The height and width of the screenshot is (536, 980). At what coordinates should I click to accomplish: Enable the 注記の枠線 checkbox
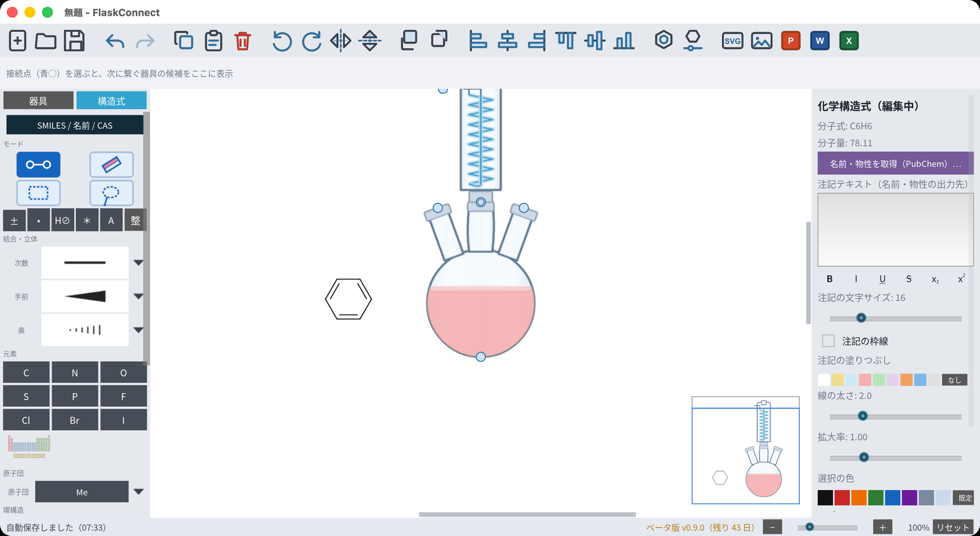point(828,341)
